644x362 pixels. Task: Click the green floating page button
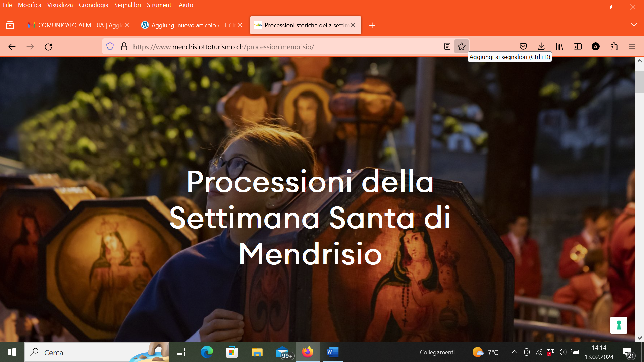pyautogui.click(x=619, y=325)
